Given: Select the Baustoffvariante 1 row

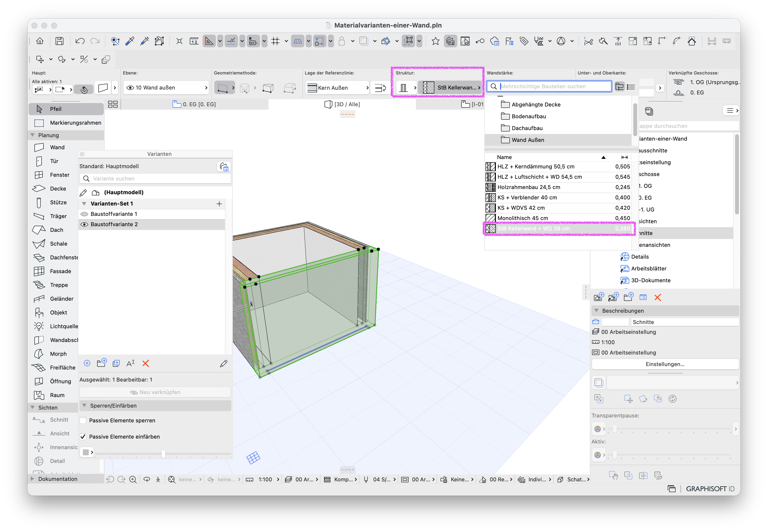Looking at the screenshot, I should 152,214.
